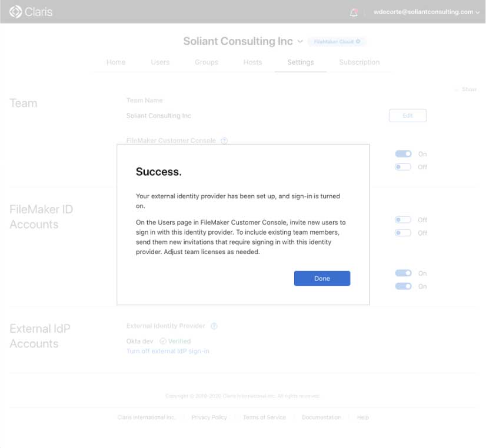
Task: Go to the Home tab
Action: tap(116, 62)
